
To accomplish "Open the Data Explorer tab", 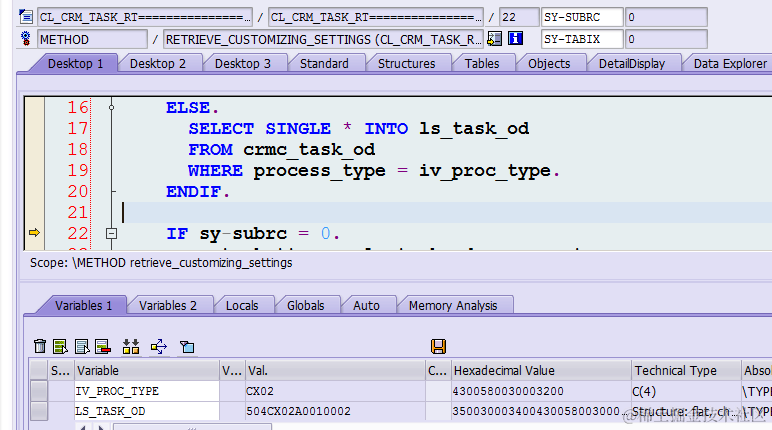I will point(730,64).
